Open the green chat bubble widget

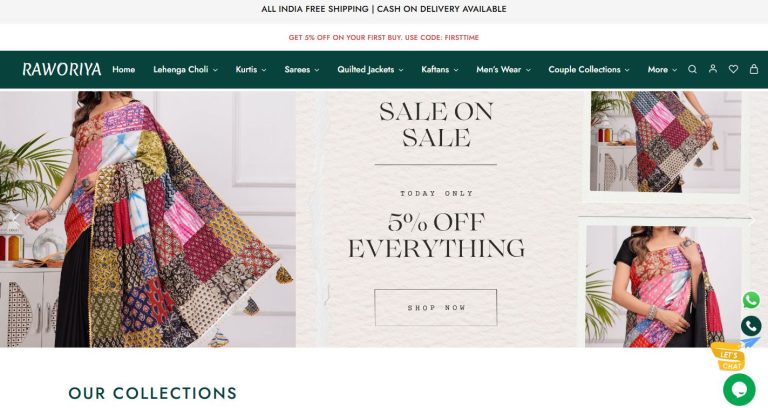click(739, 389)
